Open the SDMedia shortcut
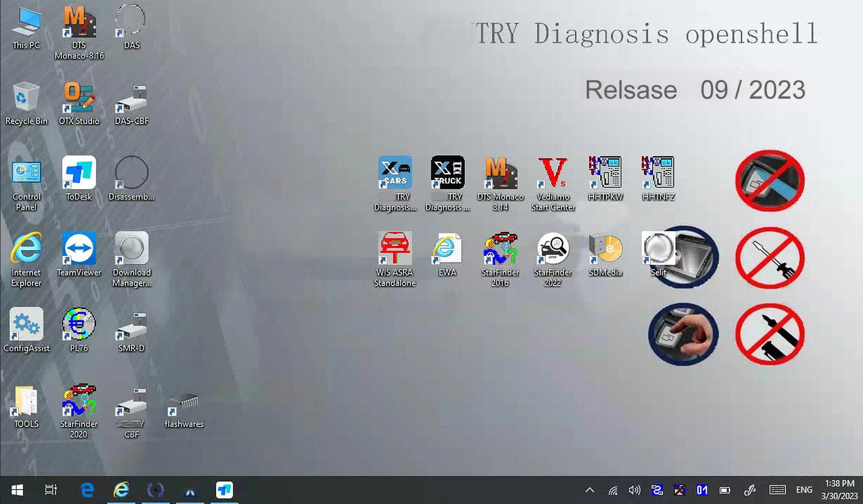863x504 pixels. pyautogui.click(x=605, y=254)
